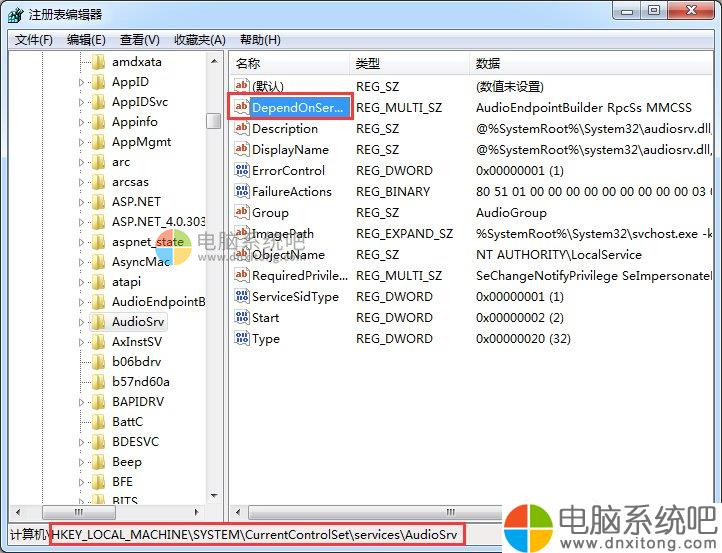Expand the AppID tree node
This screenshot has width=722, height=553.
82,82
